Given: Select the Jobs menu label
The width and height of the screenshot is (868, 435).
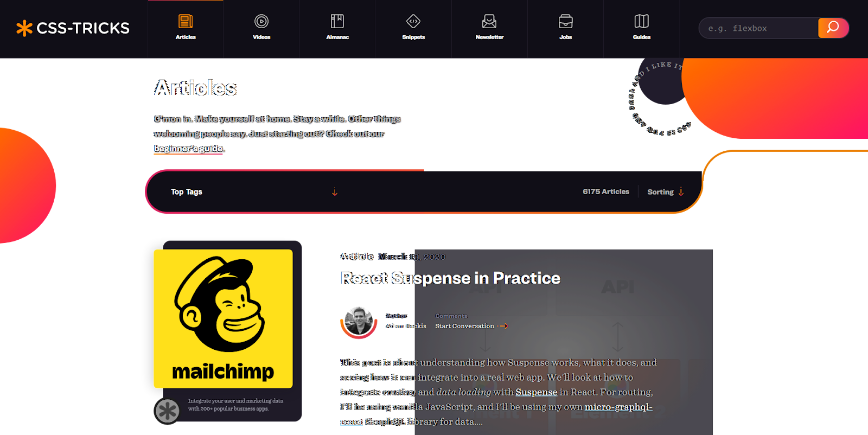Looking at the screenshot, I should pyautogui.click(x=565, y=37).
